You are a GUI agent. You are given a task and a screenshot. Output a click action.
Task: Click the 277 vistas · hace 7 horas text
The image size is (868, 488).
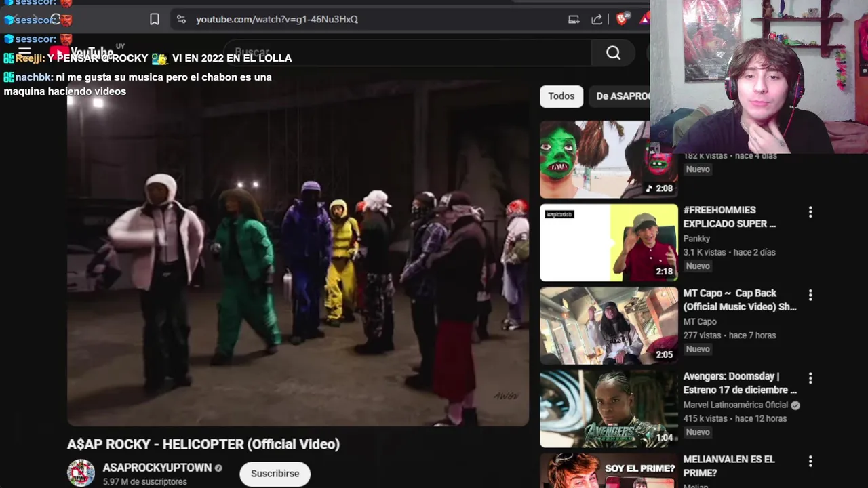[x=730, y=335]
